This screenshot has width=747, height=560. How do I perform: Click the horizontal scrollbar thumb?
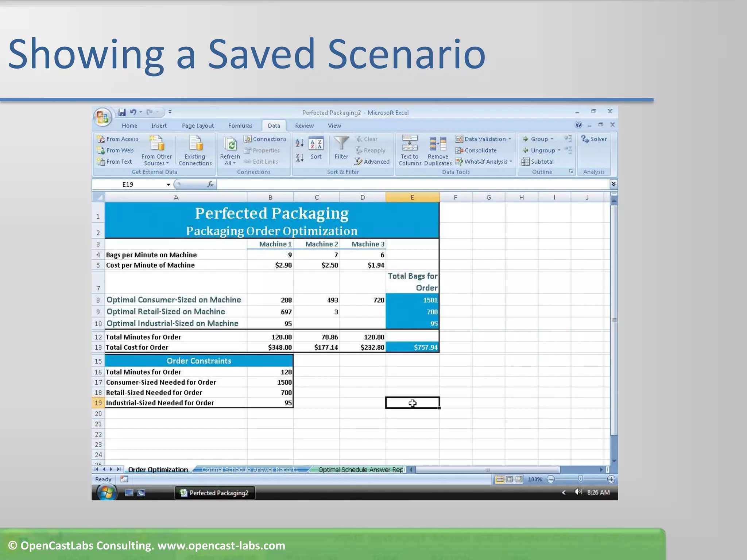pos(488,470)
